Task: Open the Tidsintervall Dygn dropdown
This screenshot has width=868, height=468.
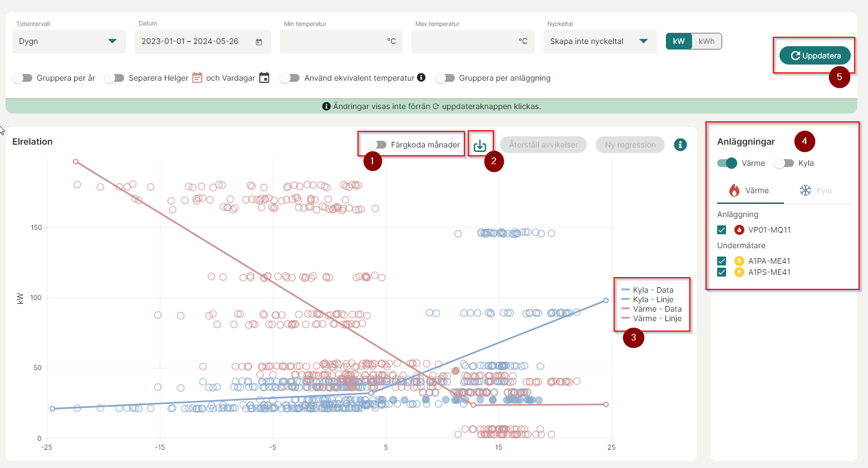Action: pos(69,41)
